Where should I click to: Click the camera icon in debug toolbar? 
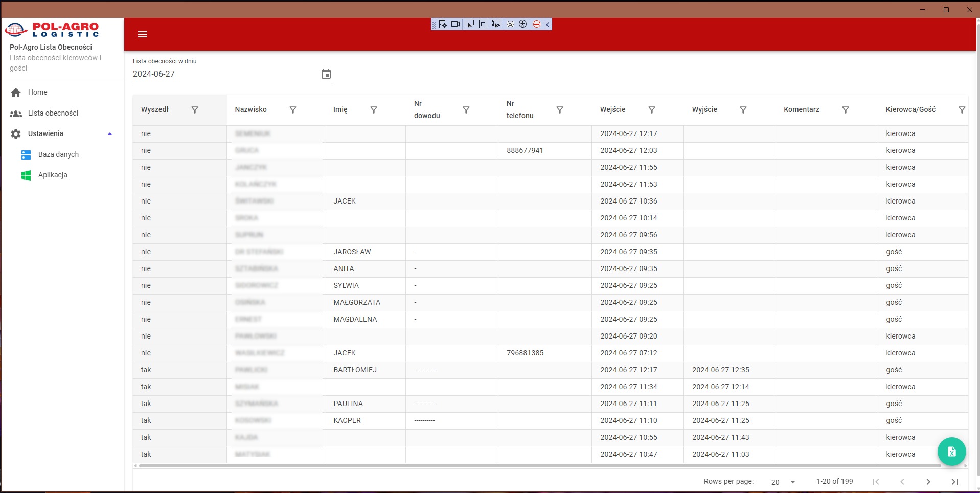pyautogui.click(x=455, y=24)
